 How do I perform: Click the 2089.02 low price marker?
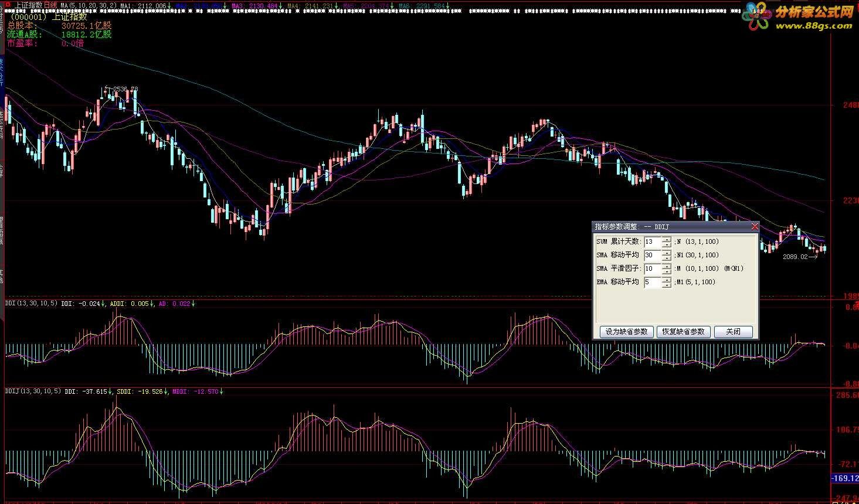point(795,257)
